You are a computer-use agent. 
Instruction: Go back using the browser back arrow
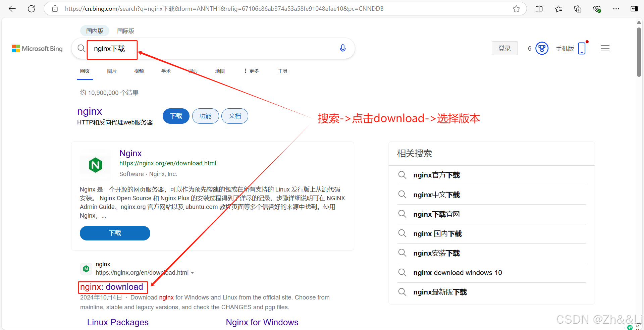pyautogui.click(x=12, y=9)
